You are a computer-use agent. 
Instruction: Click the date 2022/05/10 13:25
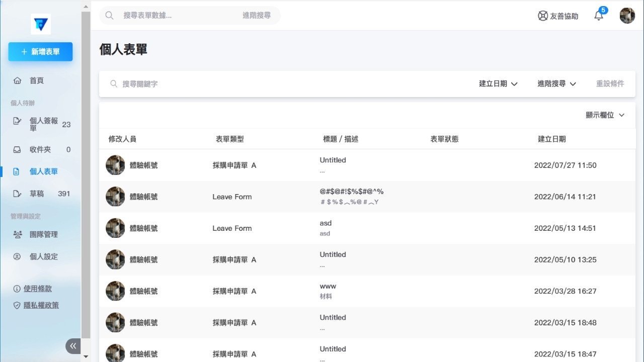566,260
